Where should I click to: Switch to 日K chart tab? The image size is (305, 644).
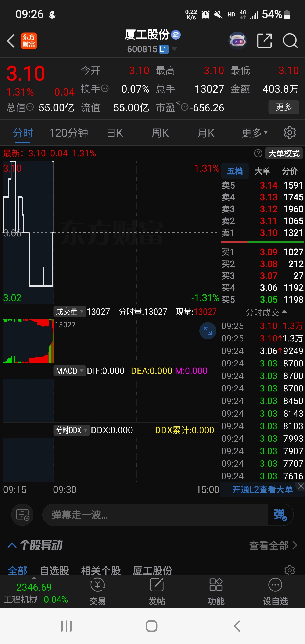tap(115, 133)
